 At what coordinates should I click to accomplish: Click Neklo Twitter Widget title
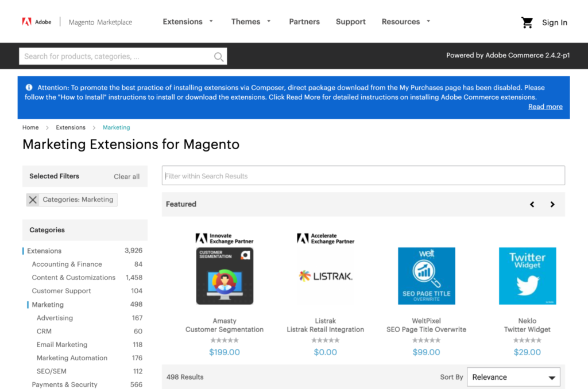point(527,329)
